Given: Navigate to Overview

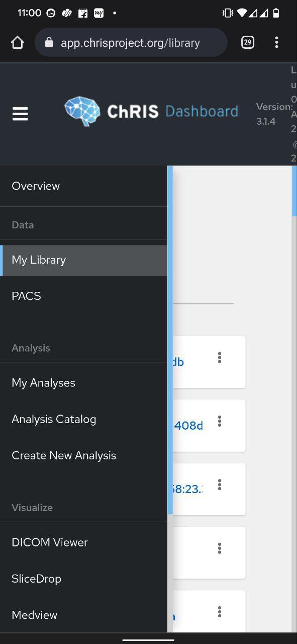Looking at the screenshot, I should 36,186.
